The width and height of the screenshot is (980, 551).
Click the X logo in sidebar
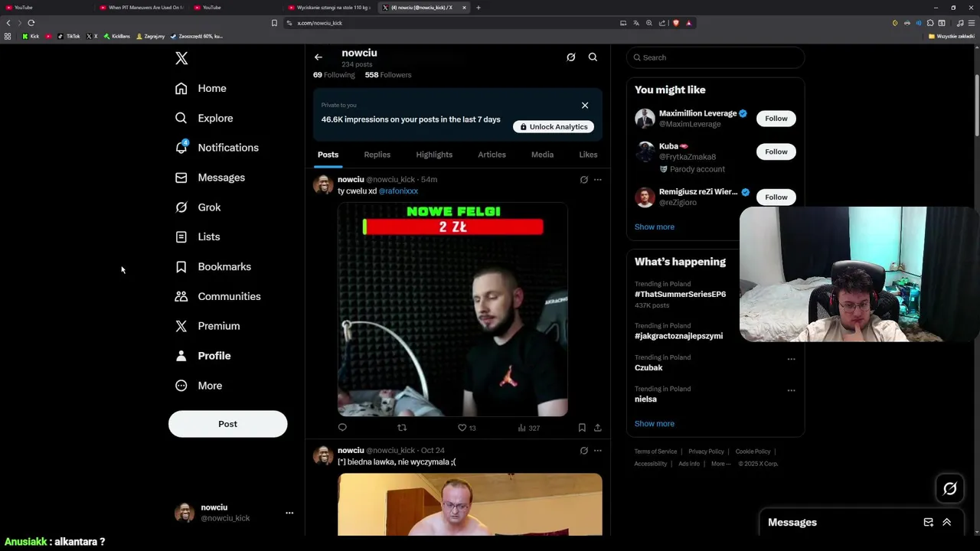coord(181,58)
